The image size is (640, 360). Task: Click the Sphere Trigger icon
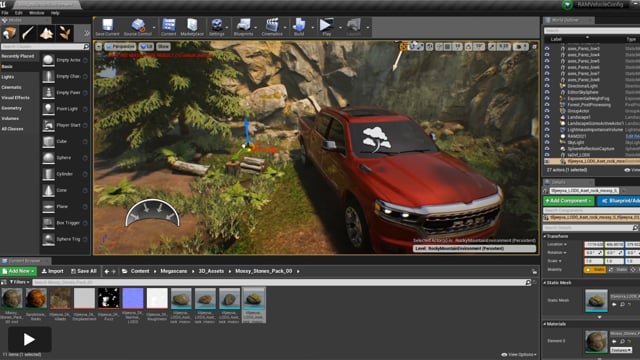click(48, 239)
